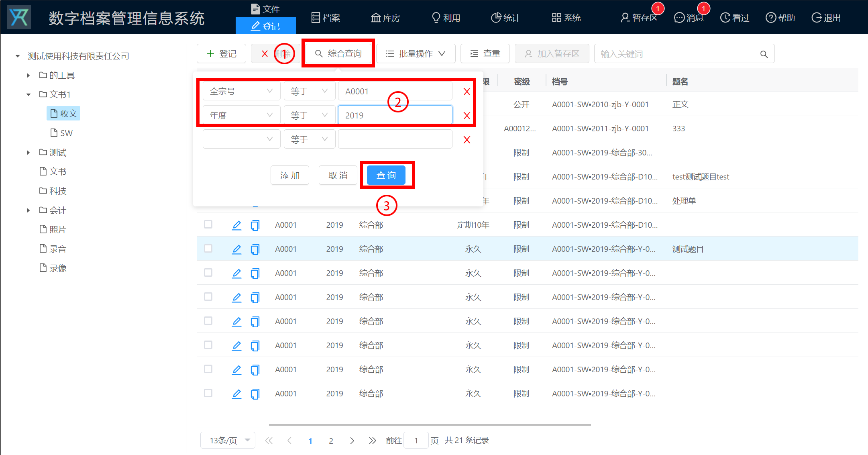Screen dimensions: 868x455
Task: Click the + 登记 button
Action: click(221, 53)
